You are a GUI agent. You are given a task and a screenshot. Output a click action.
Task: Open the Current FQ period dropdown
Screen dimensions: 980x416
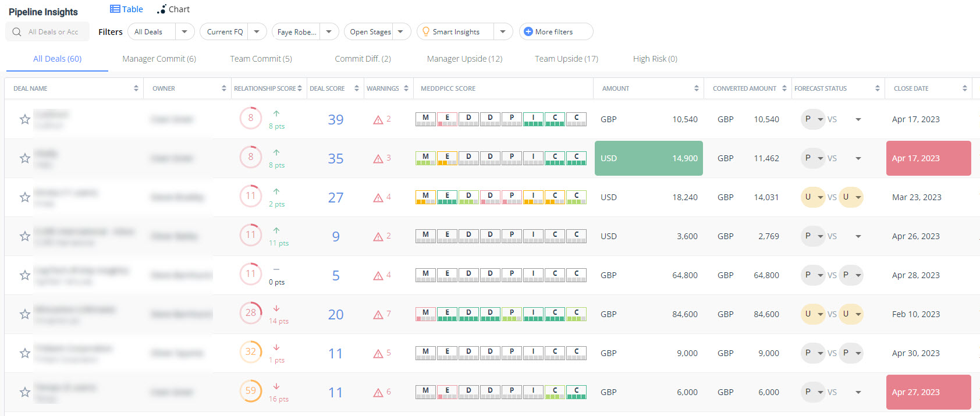pos(257,31)
